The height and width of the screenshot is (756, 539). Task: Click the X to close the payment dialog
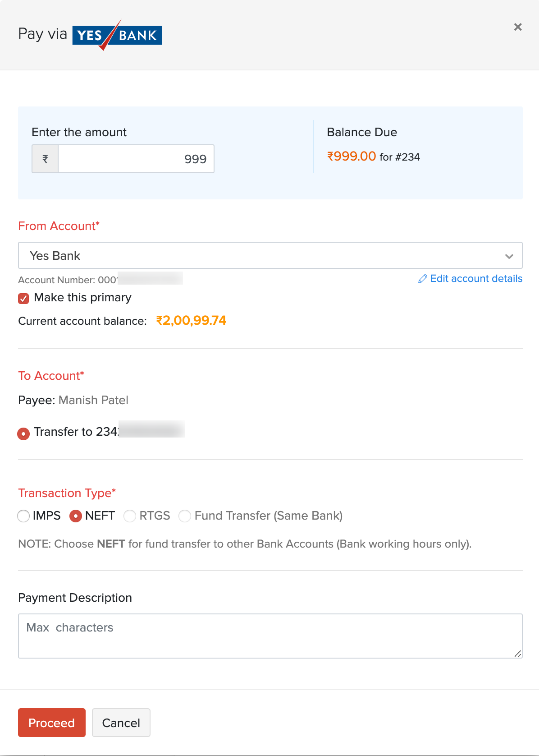tap(517, 27)
